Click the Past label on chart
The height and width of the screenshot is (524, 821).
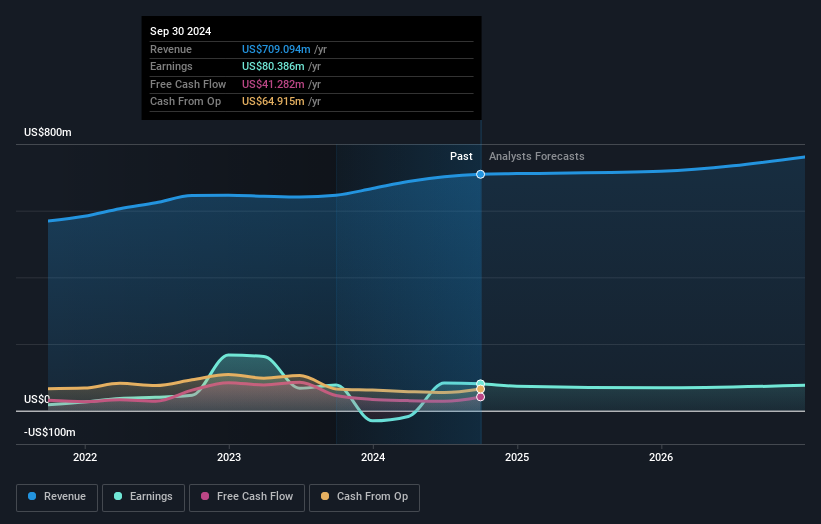pyautogui.click(x=461, y=157)
